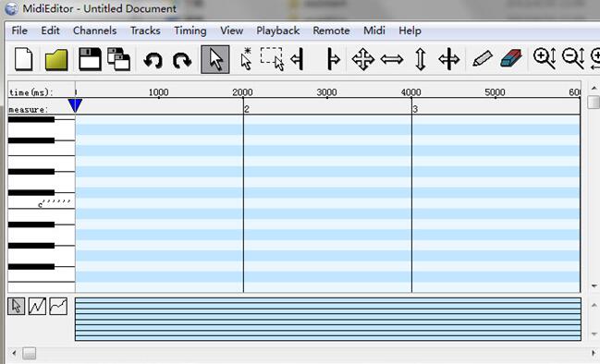Click the blue playhead cursor marker
This screenshot has height=364, width=600.
pyautogui.click(x=75, y=105)
